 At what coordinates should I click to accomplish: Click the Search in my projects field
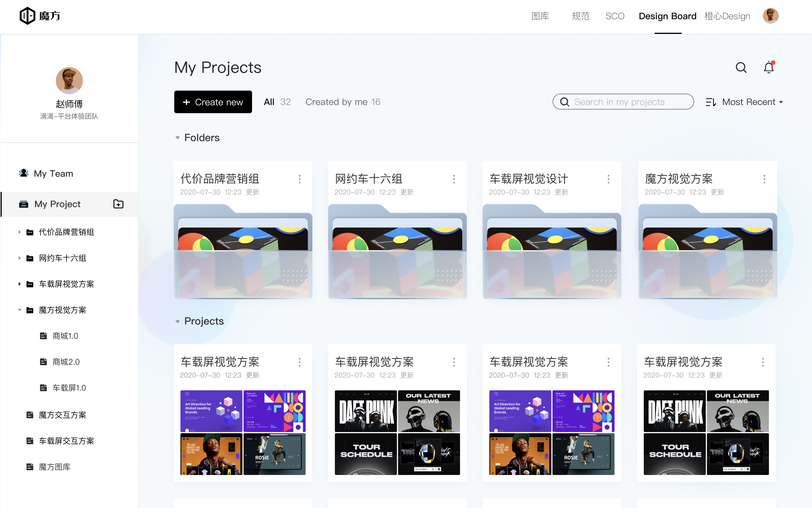(x=623, y=102)
